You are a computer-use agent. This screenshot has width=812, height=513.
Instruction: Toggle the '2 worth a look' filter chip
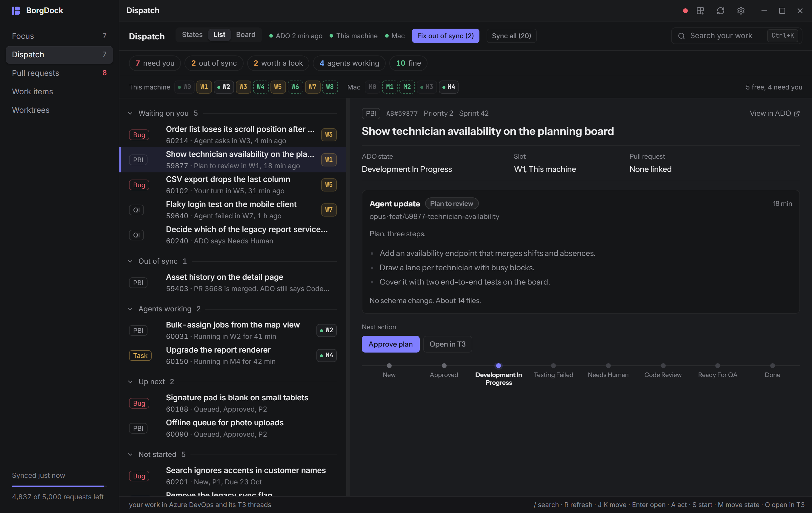278,63
